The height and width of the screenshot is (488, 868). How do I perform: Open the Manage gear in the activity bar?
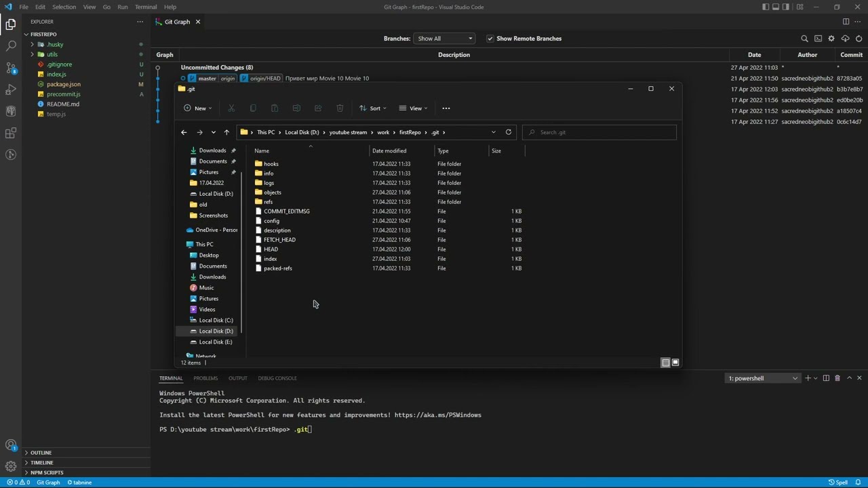[11, 466]
